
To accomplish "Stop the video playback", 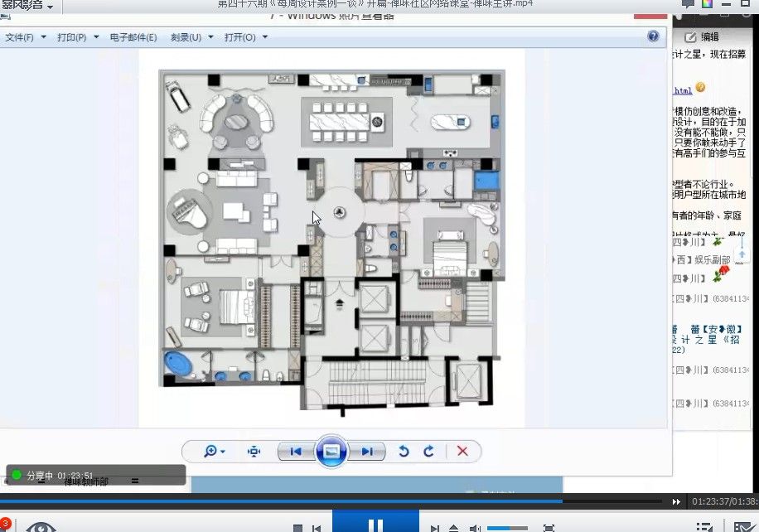I will (298, 528).
